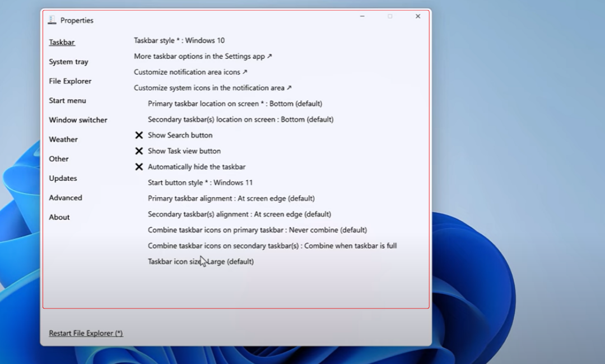Click the Properties app icon in title bar

click(x=52, y=20)
